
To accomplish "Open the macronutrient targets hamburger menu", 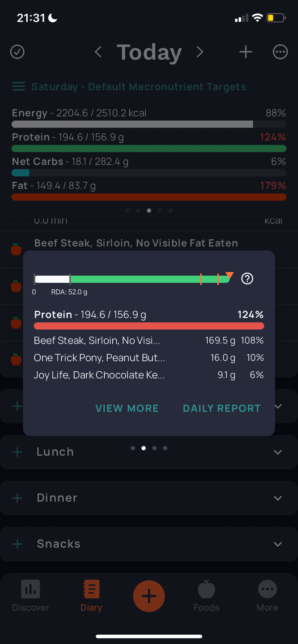I will 19,87.
